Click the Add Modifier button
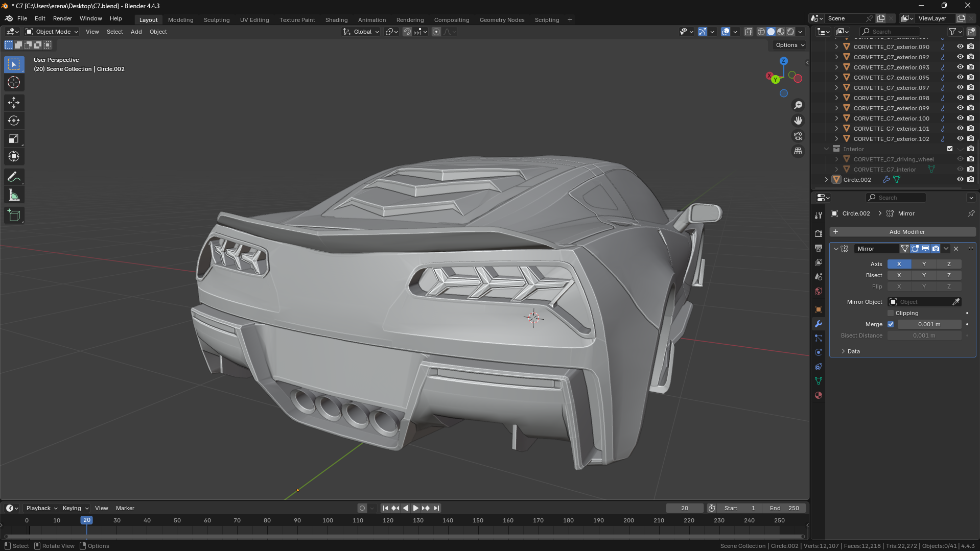Image resolution: width=980 pixels, height=551 pixels. tap(902, 232)
